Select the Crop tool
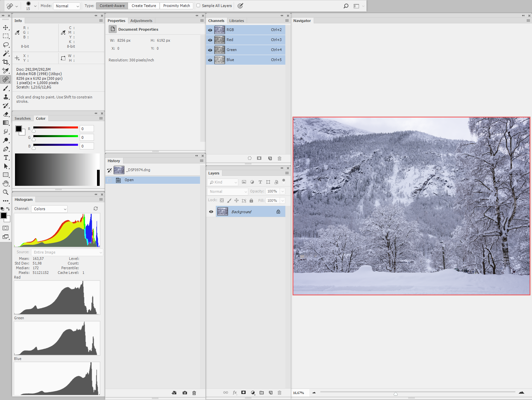 [6, 62]
